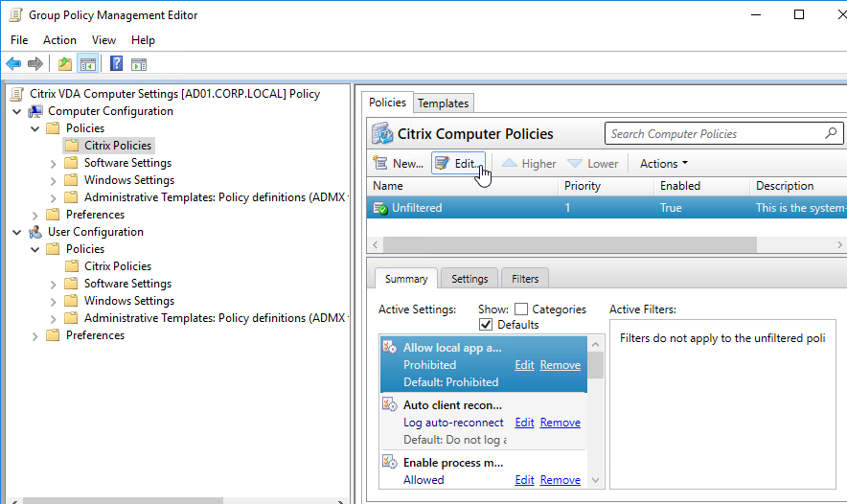The image size is (847, 504).
Task: Open the Filters tab
Action: tap(525, 279)
